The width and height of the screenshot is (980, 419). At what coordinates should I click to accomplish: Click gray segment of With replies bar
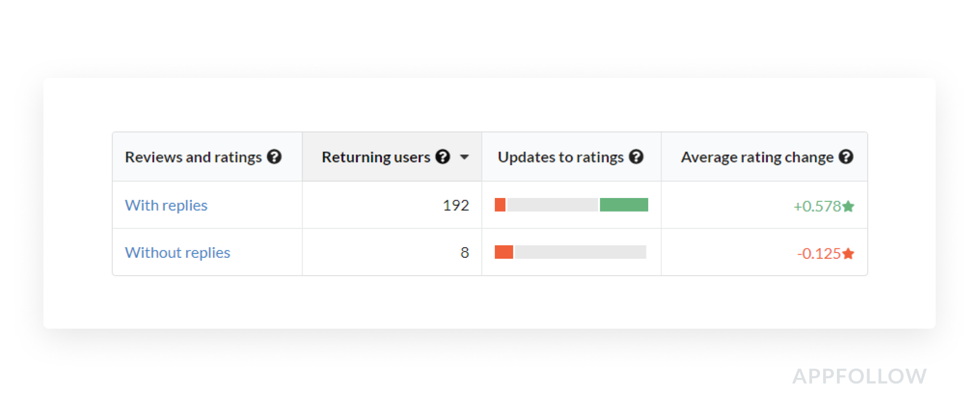pos(552,205)
